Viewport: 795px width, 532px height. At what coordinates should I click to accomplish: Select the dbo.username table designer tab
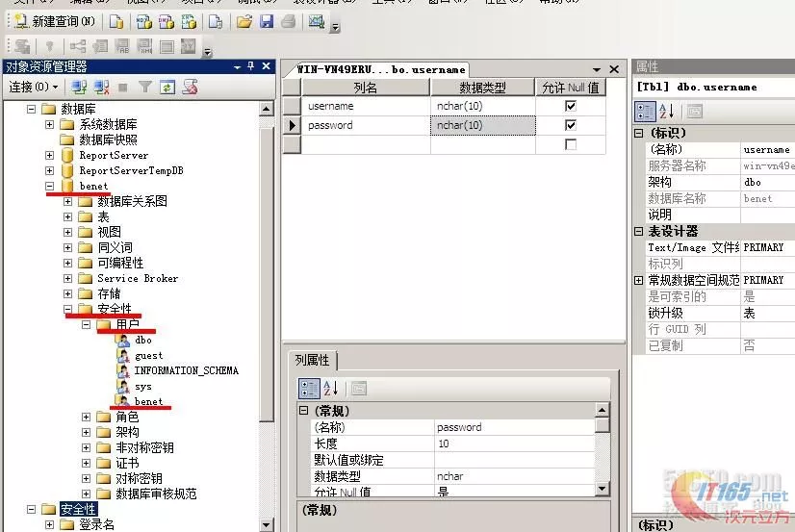(380, 69)
